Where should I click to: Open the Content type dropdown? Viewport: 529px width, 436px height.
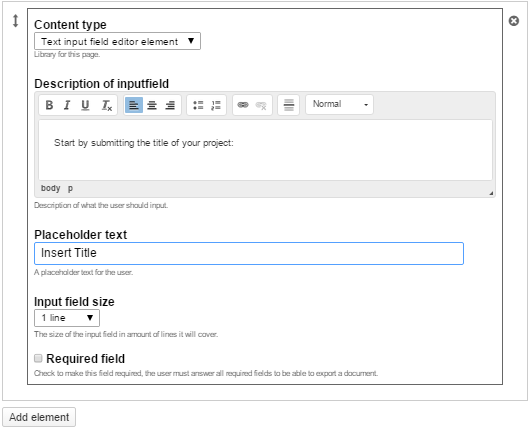(117, 41)
